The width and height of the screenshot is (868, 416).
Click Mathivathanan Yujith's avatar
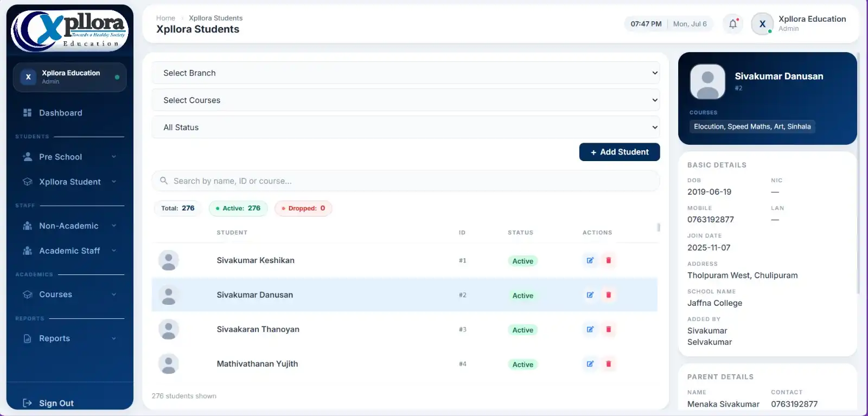click(x=169, y=364)
